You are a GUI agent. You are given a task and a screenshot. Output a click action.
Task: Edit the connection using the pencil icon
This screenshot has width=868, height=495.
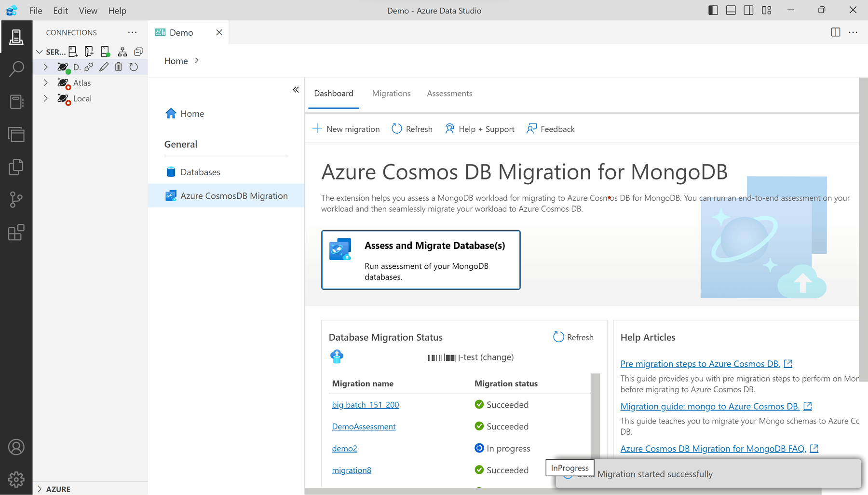click(x=104, y=67)
